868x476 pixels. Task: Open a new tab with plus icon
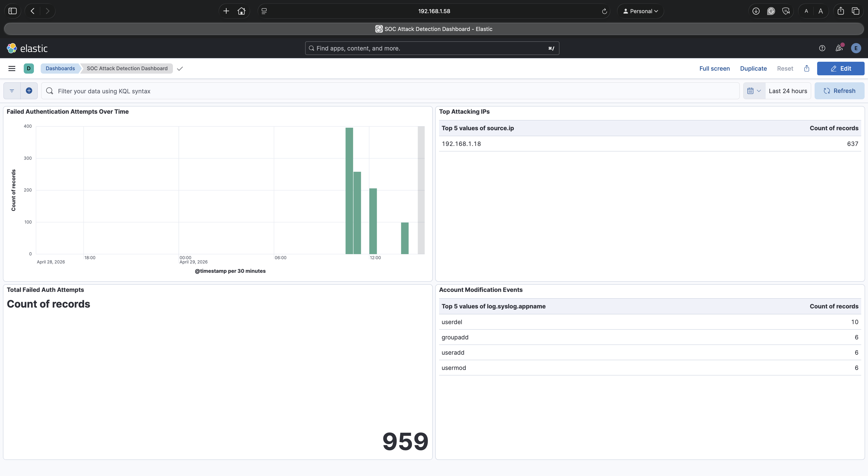click(x=226, y=11)
